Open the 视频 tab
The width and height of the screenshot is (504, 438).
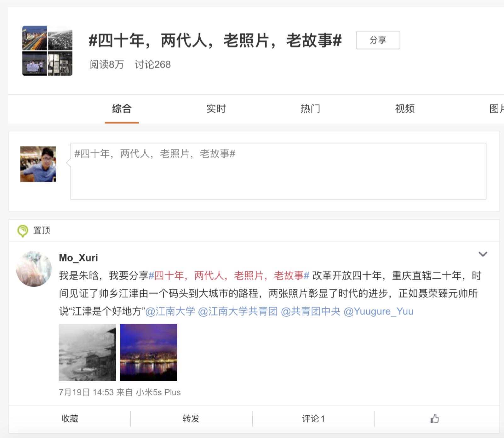click(x=405, y=109)
